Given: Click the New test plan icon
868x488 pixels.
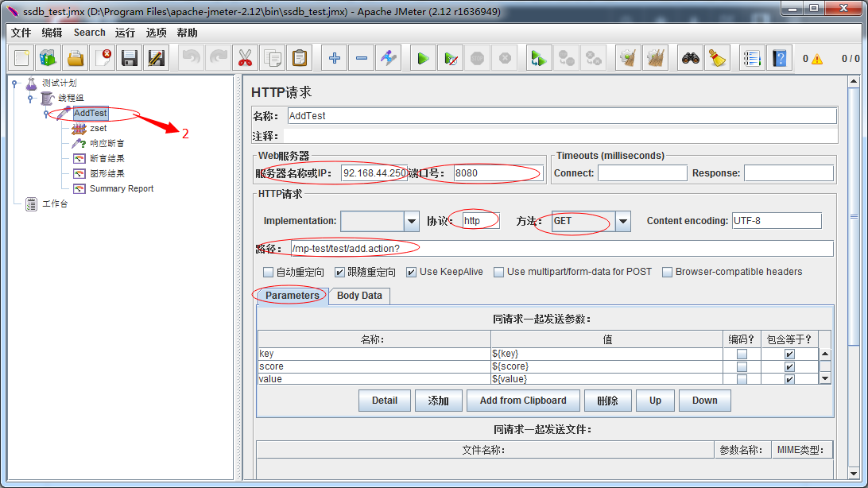Looking at the screenshot, I should (21, 57).
